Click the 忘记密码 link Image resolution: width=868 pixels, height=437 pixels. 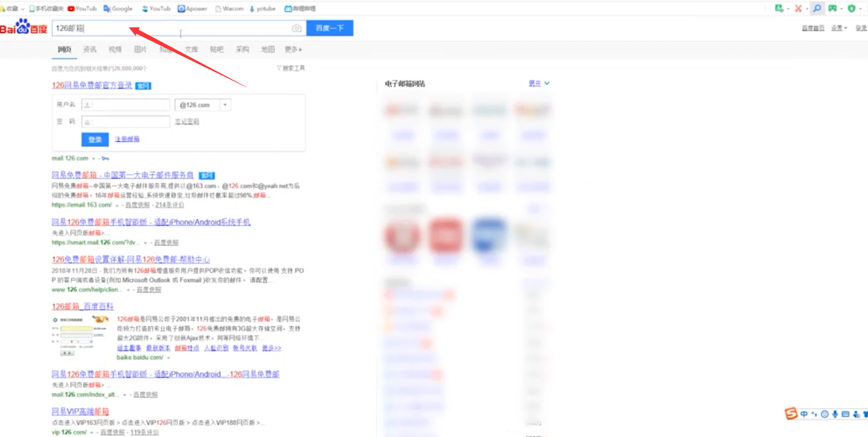(187, 122)
